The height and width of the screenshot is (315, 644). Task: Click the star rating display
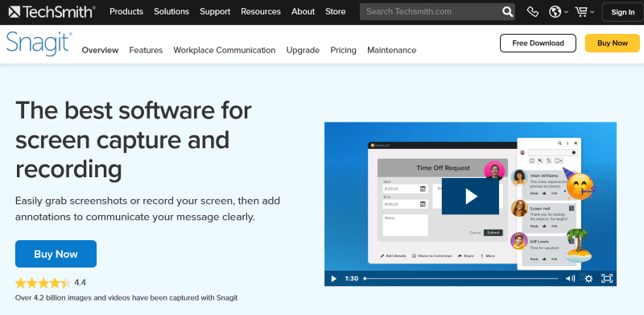coord(43,283)
